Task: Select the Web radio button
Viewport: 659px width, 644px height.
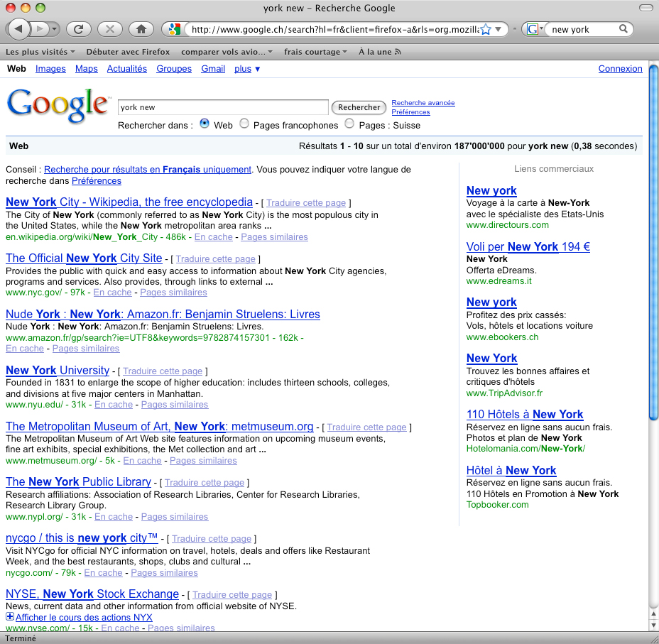Action: (205, 124)
